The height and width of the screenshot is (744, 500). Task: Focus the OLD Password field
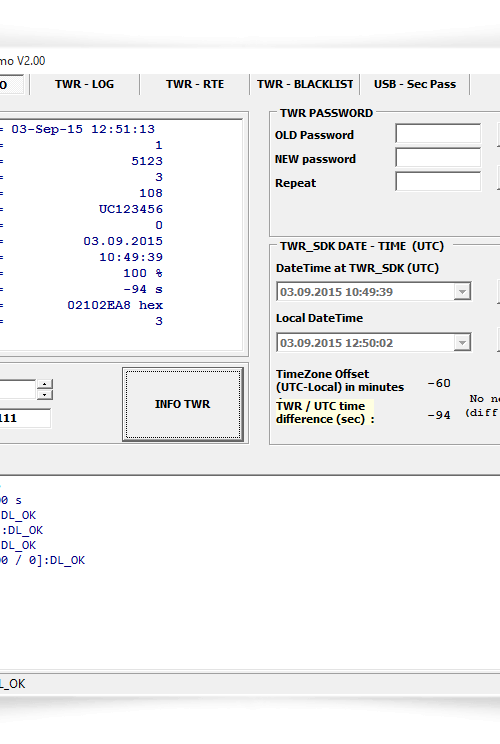(x=438, y=134)
